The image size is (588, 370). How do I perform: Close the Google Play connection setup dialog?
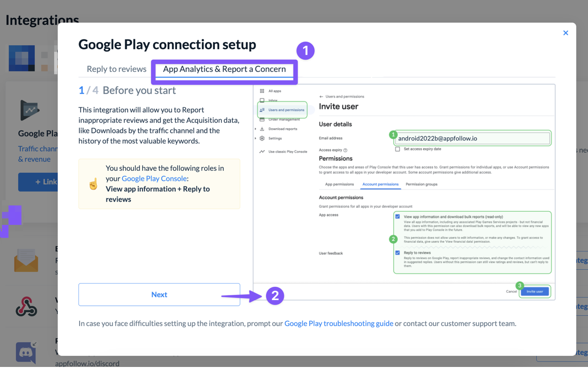pyautogui.click(x=566, y=33)
